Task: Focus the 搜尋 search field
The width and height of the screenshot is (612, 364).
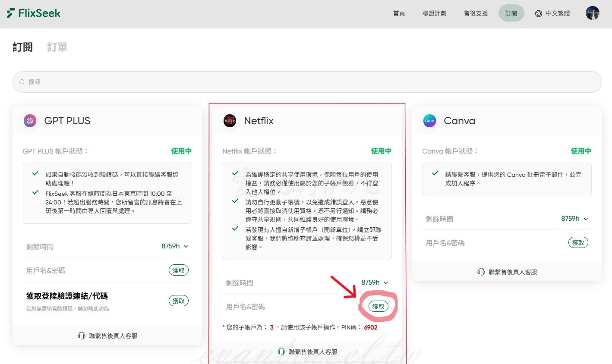Action: [307, 82]
